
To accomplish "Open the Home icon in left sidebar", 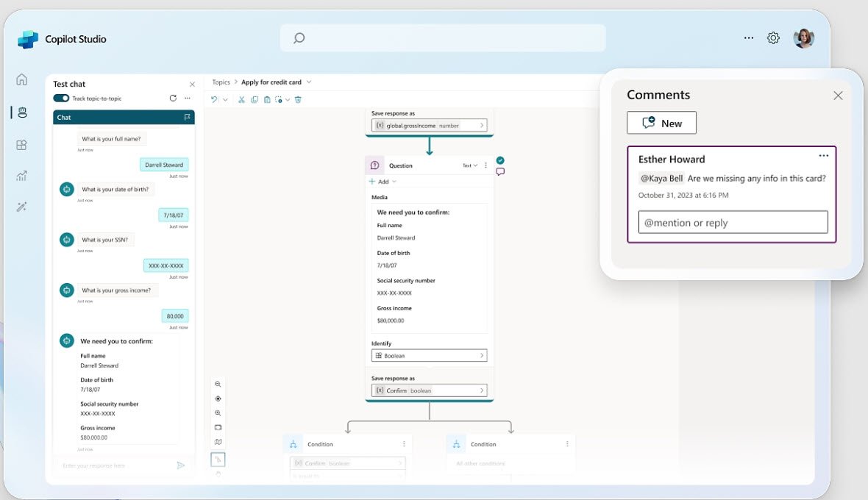I will coord(21,79).
